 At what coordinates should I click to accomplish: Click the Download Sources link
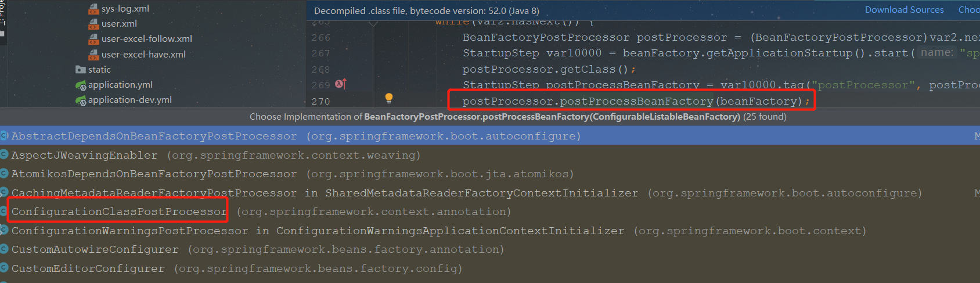904,10
